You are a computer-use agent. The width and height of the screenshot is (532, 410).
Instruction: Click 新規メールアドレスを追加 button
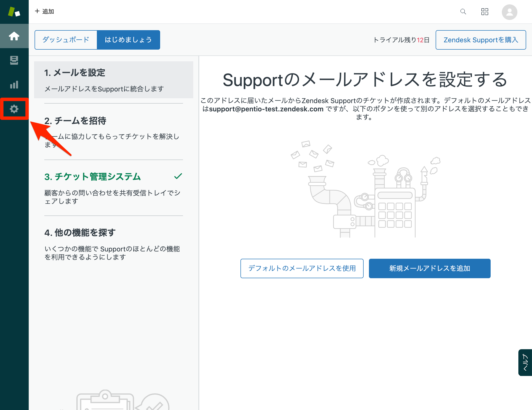click(x=430, y=268)
